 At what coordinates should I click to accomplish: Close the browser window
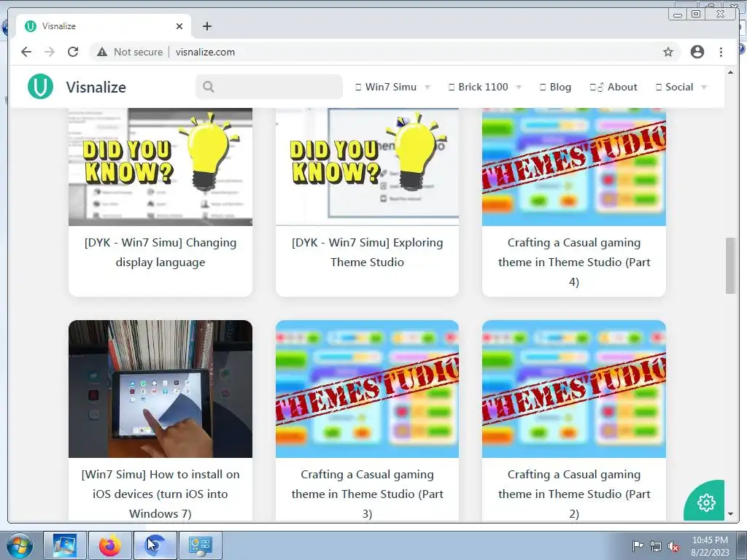(x=721, y=14)
